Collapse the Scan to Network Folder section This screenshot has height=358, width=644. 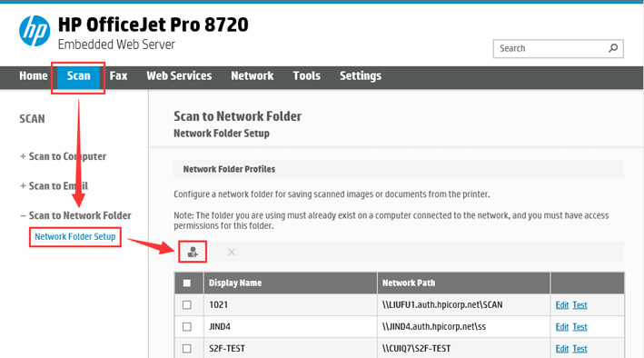point(75,215)
